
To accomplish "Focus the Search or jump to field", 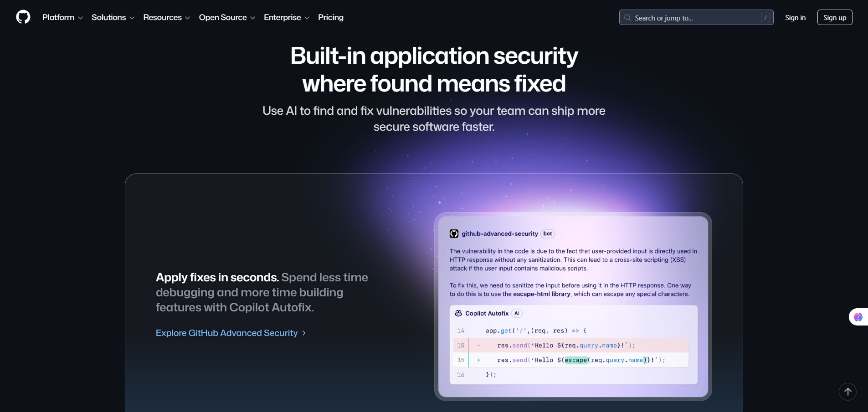I will (696, 17).
